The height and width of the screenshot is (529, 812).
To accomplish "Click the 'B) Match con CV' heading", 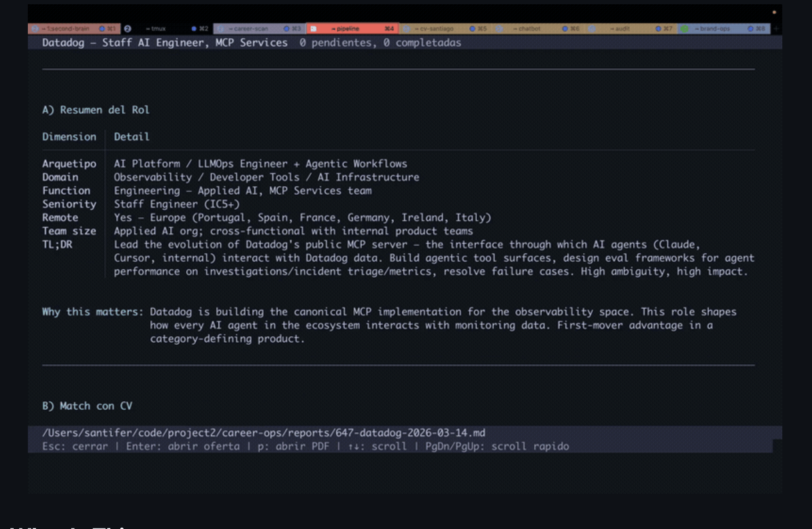I will click(87, 406).
